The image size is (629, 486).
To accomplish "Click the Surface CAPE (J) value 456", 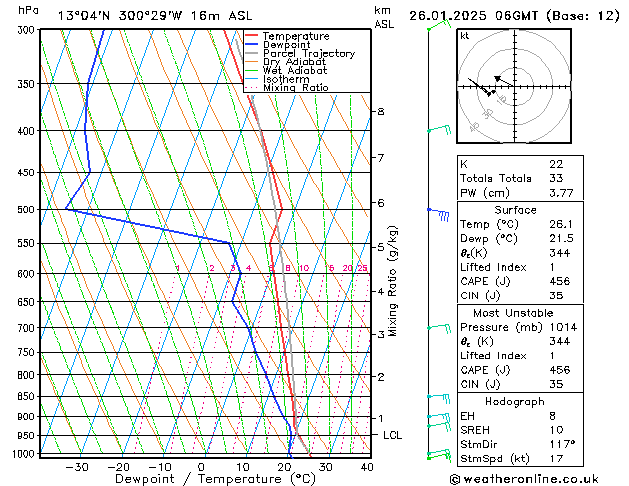I will [560, 281].
